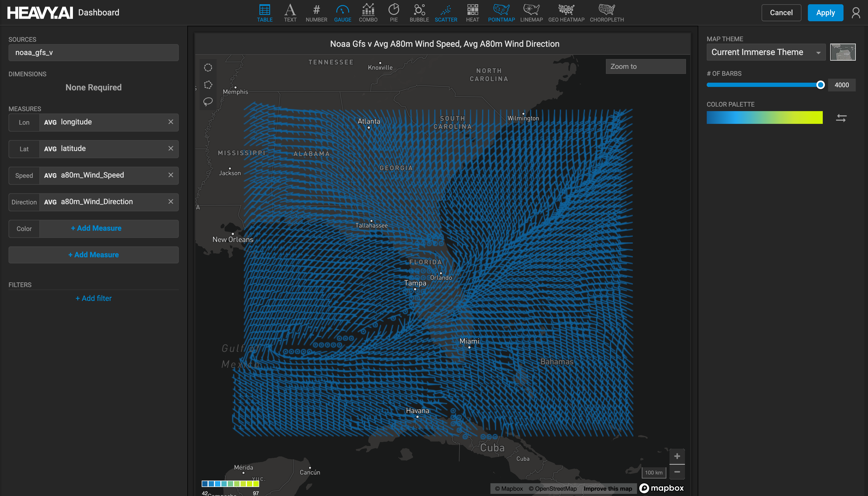This screenshot has width=868, height=496.
Task: Select the Pie chart type icon
Action: (x=394, y=12)
